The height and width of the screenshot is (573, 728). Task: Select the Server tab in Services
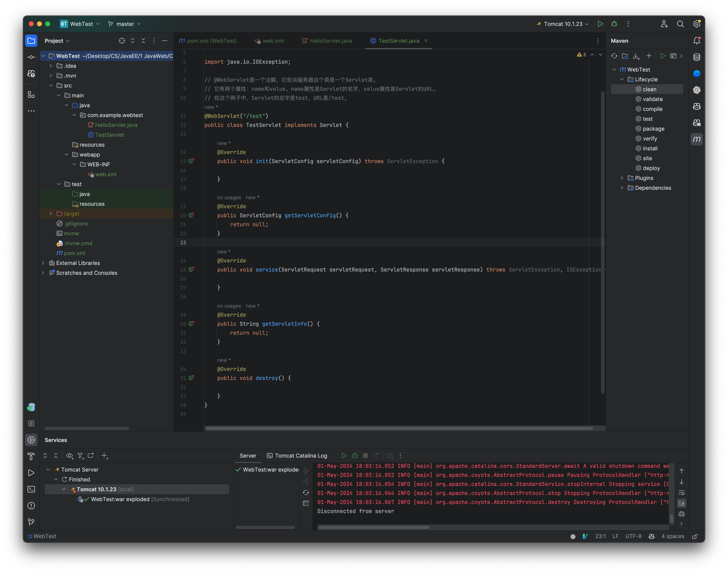click(x=248, y=456)
